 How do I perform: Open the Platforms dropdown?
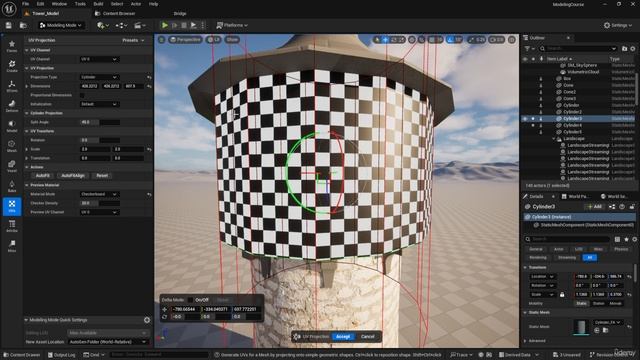[232, 25]
